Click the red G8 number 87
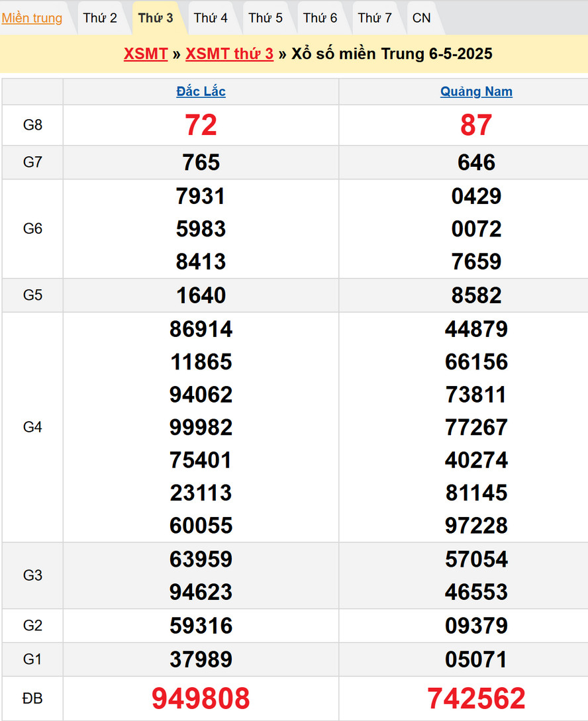The width and height of the screenshot is (588, 721). pyautogui.click(x=476, y=125)
